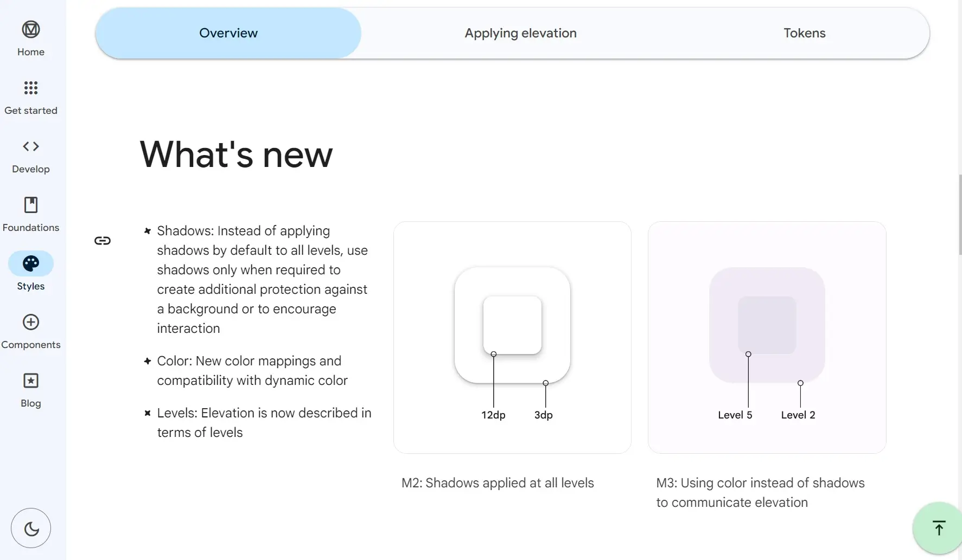Click caption M3: Using color instead of shadows
962x560 pixels.
tap(760, 493)
